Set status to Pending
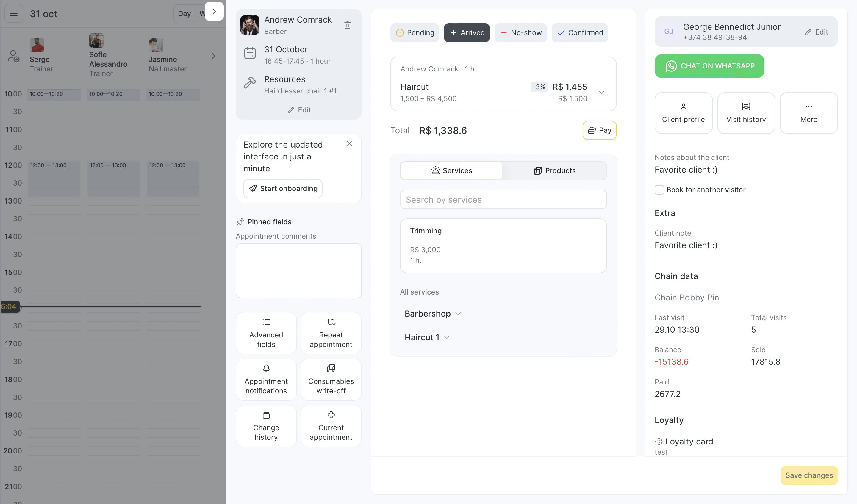 (415, 33)
